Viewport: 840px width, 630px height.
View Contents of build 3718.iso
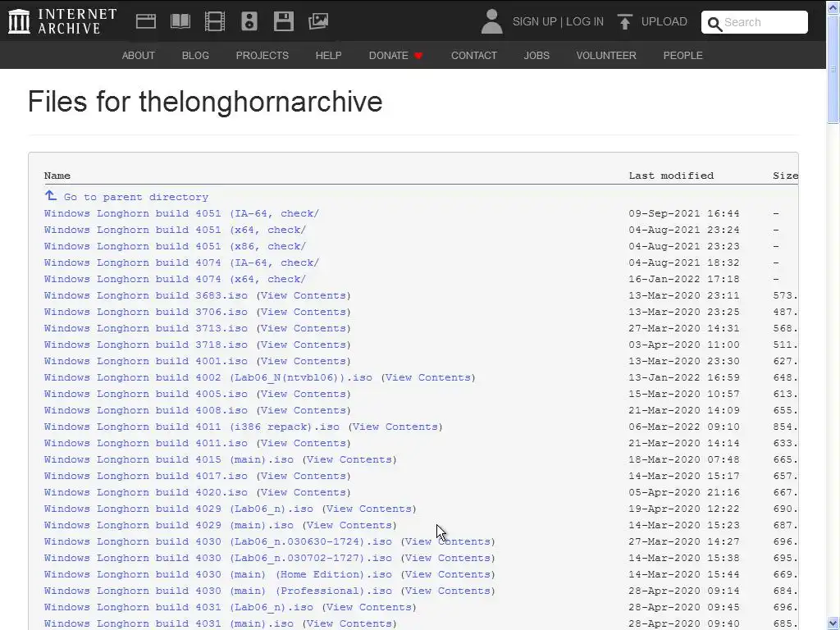(x=304, y=345)
